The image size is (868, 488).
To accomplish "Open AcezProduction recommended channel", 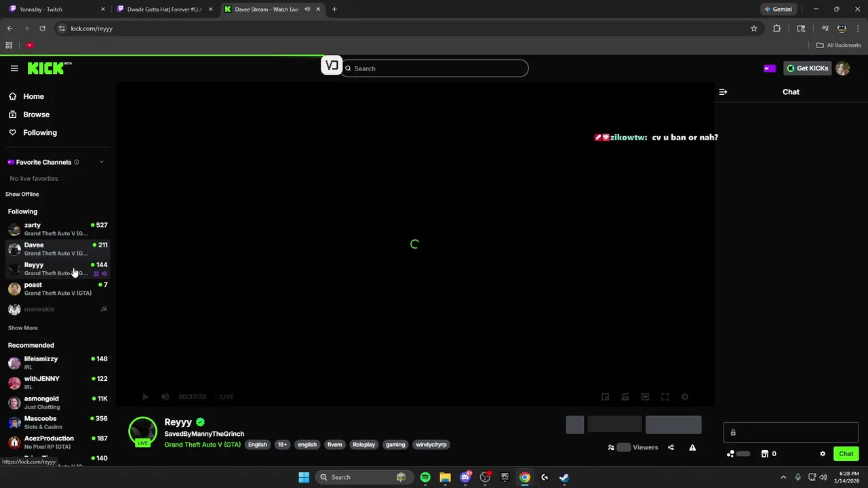I will pyautogui.click(x=58, y=442).
